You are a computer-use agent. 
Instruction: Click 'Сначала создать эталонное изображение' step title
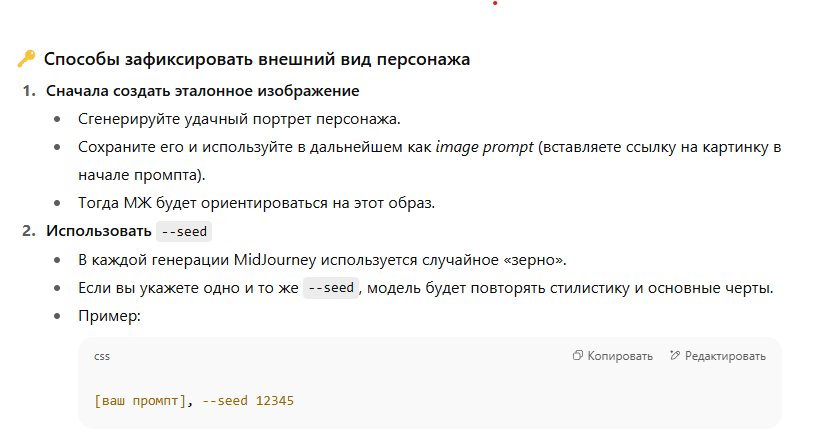point(202,92)
